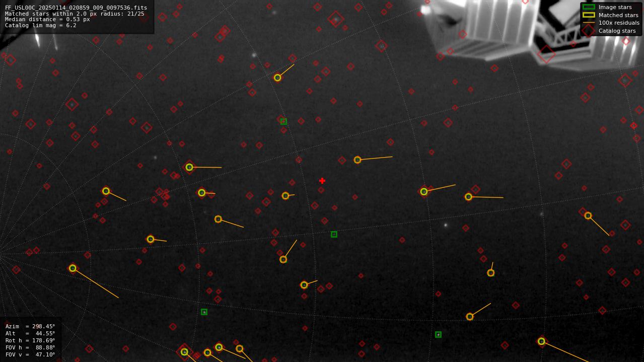
Task: Click the green Image stars legend icon
Action: 589,7
